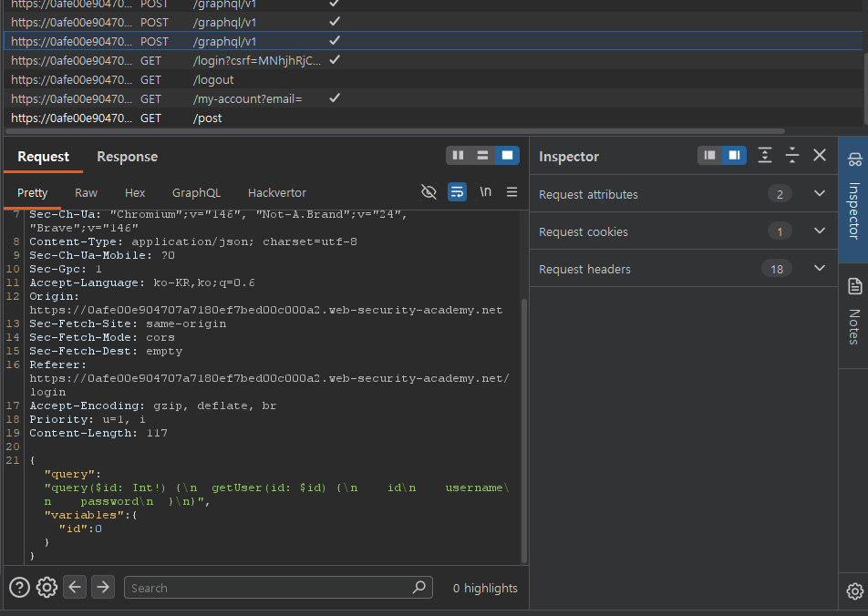Expand the Request attributes section

click(819, 194)
